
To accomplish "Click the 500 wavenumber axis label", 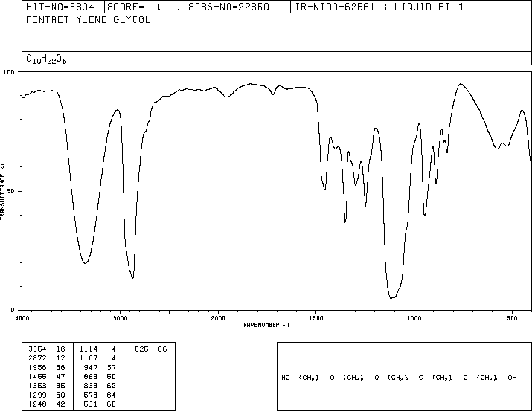I will click(x=512, y=318).
